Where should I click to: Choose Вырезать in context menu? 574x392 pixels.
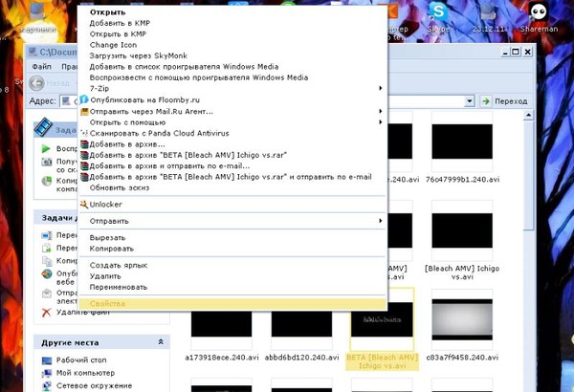pyautogui.click(x=107, y=237)
